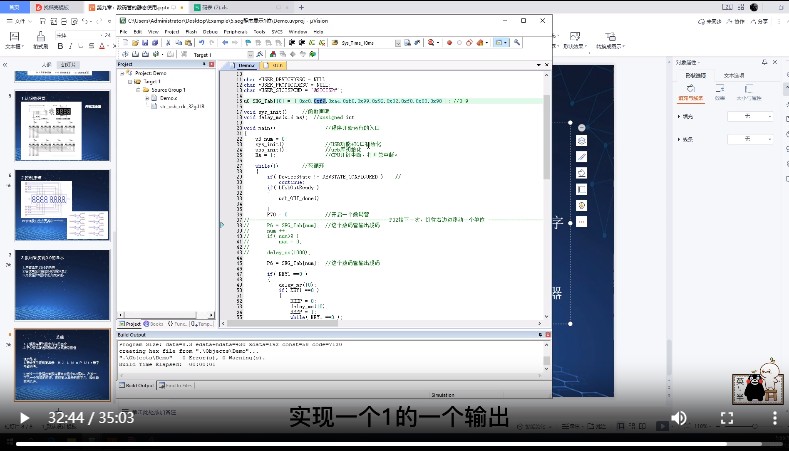Viewport: 789px width, 451px height.
Task: Click the font color A button in WPS
Action: pyautogui.click(x=102, y=46)
